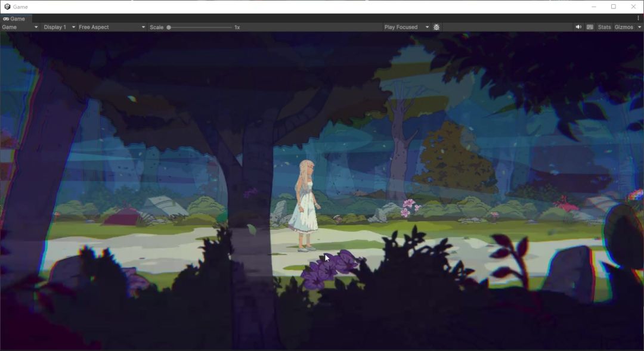Click the Unity logo in title bar

click(x=7, y=7)
